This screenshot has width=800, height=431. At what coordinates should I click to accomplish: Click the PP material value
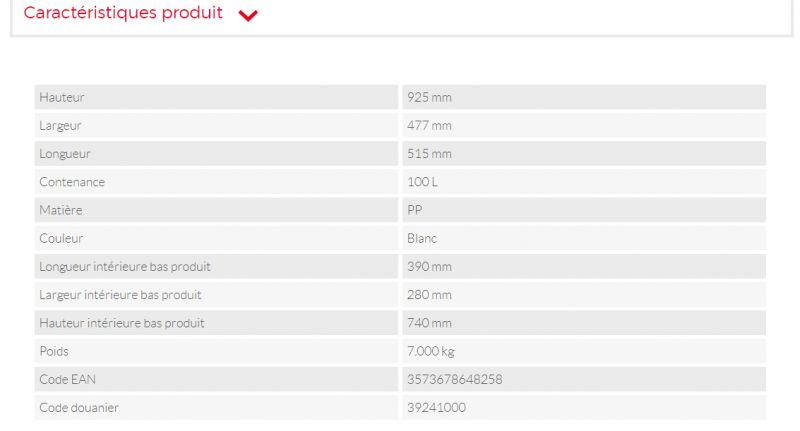pyautogui.click(x=415, y=210)
